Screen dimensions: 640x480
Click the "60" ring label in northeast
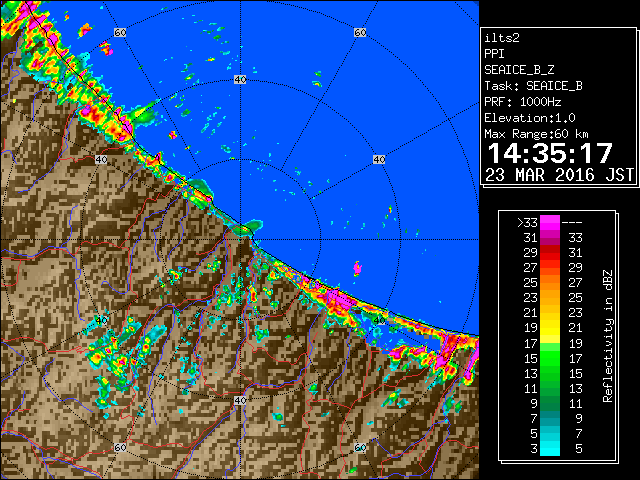(x=360, y=32)
